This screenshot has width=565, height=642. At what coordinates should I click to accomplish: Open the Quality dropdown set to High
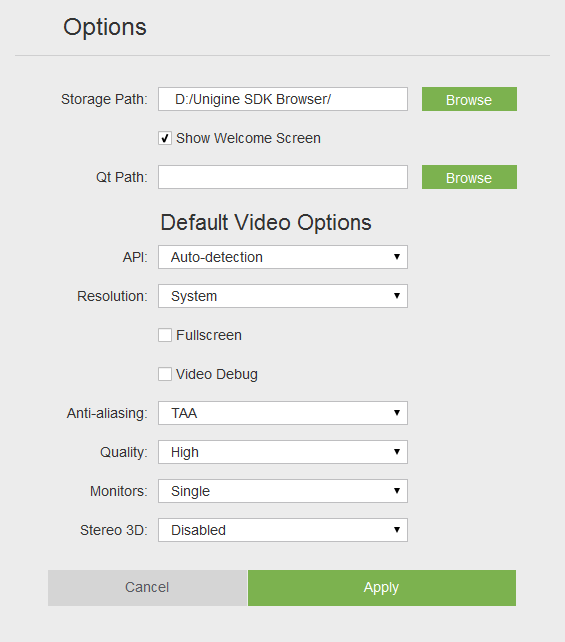point(283,452)
